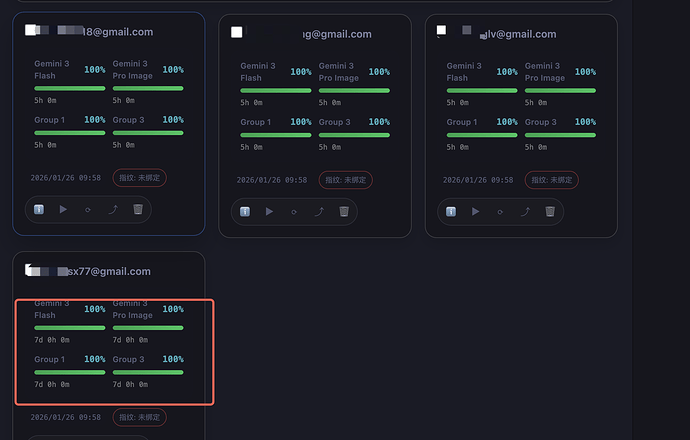Click Group 1 label on 18@gmail.com card
This screenshot has width=690, height=440.
pyautogui.click(x=50, y=120)
